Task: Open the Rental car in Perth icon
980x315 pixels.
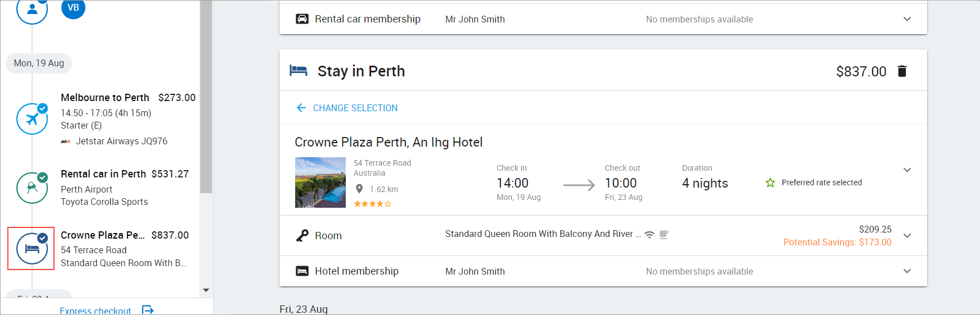Action: tap(32, 188)
